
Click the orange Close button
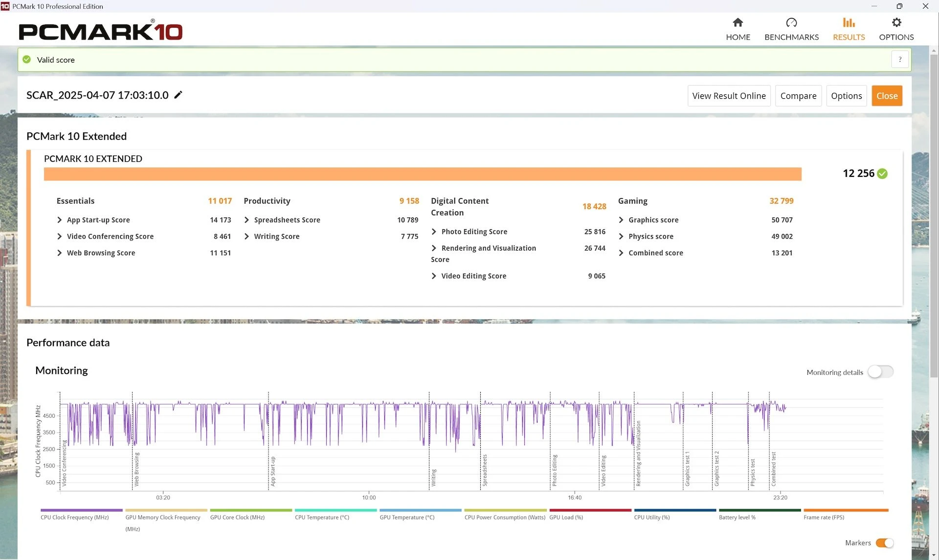click(887, 96)
